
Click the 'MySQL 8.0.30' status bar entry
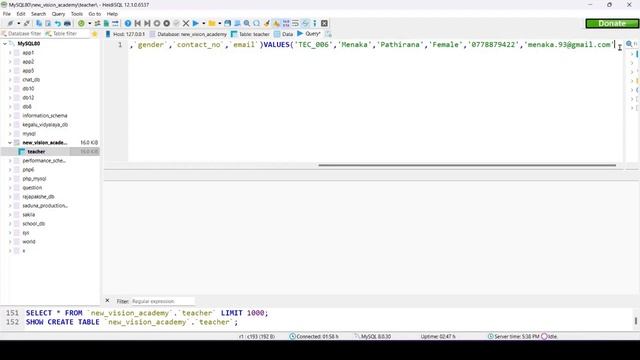(372, 336)
